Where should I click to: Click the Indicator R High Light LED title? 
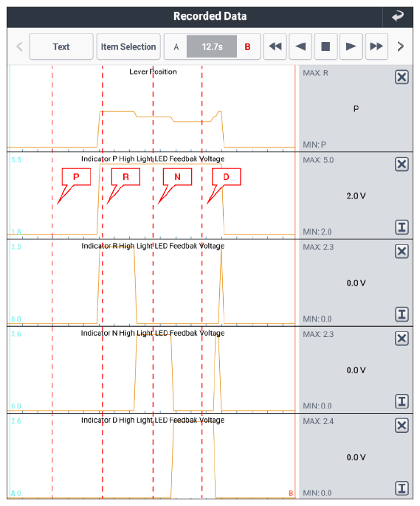point(153,246)
